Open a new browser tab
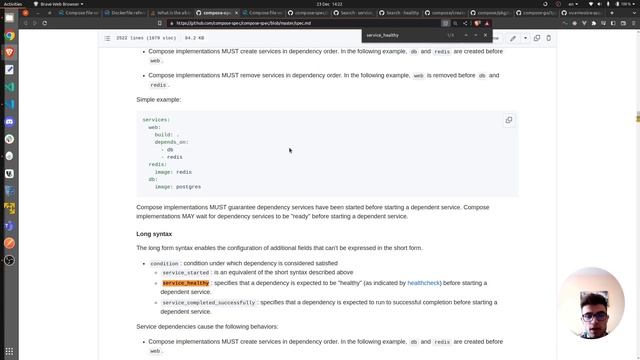 tap(611, 13)
